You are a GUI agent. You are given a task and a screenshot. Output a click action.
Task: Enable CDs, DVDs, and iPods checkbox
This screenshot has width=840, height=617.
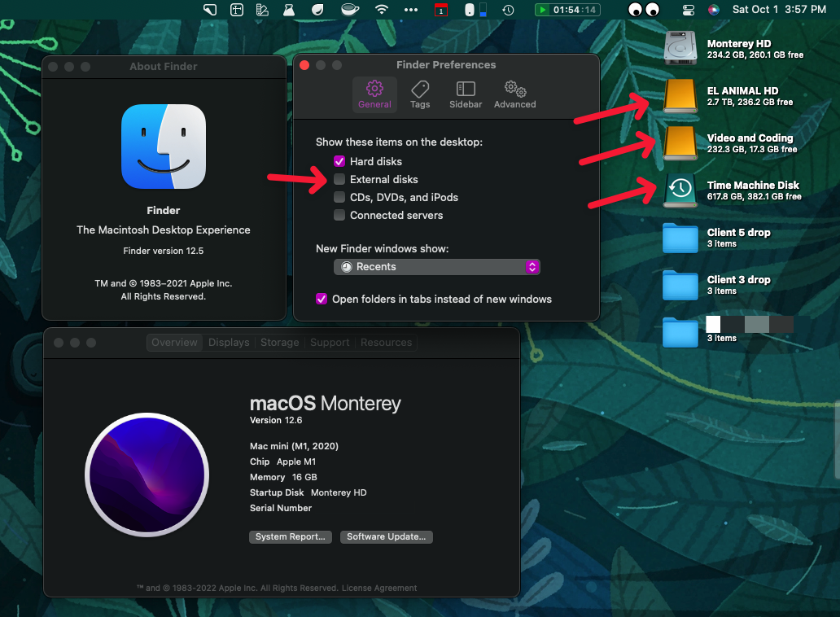coord(339,197)
